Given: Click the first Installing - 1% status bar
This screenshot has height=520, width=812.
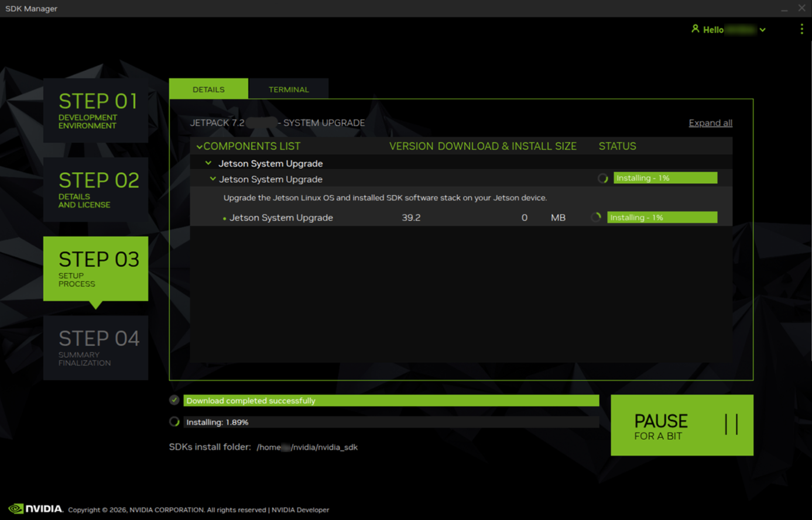Looking at the screenshot, I should [665, 178].
